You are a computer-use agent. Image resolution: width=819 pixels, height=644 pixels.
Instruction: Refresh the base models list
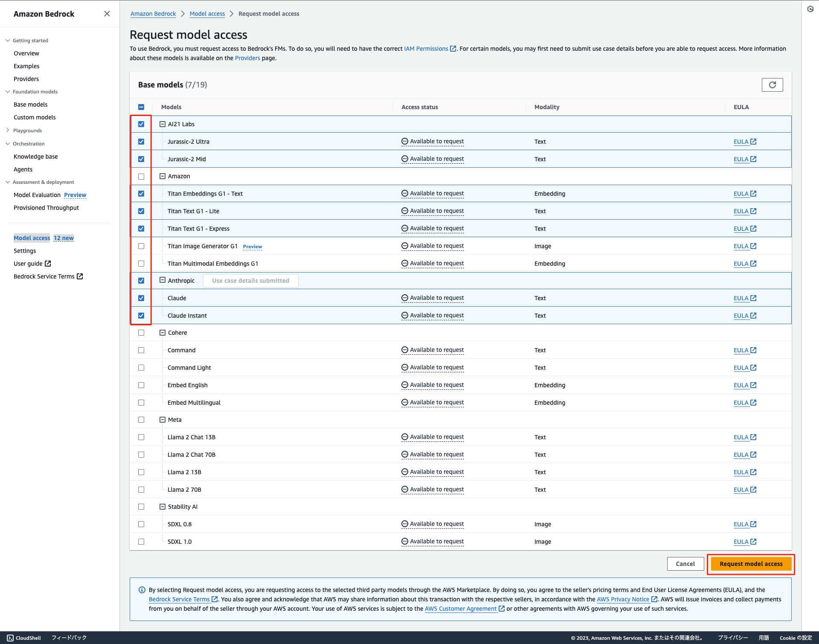pos(772,85)
